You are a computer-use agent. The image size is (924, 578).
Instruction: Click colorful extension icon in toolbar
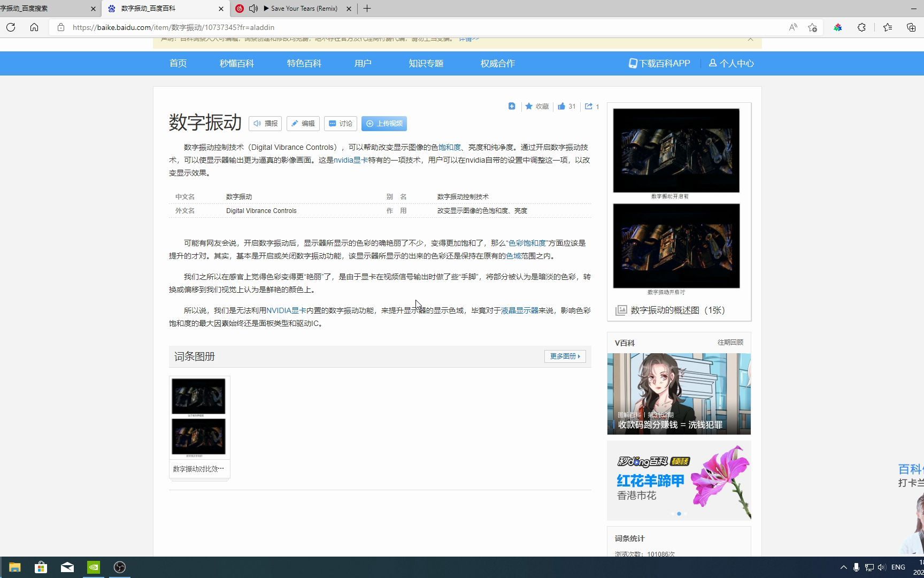[838, 27]
